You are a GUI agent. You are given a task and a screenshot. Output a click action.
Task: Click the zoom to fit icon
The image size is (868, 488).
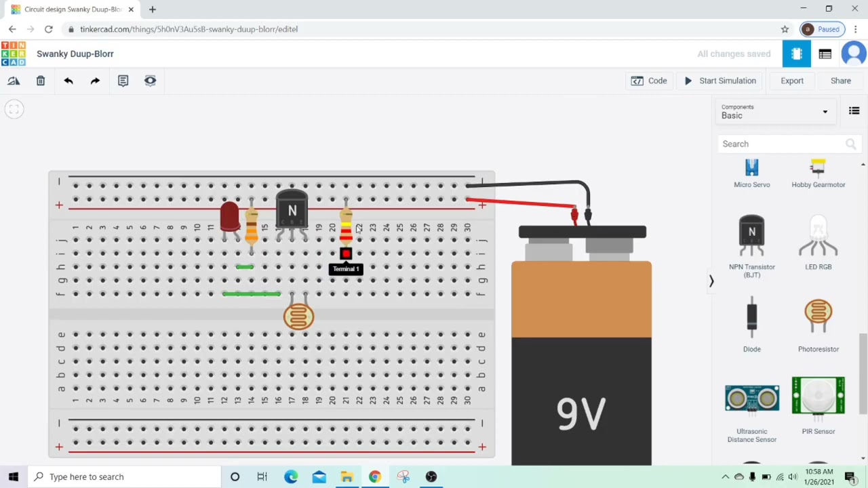pyautogui.click(x=14, y=109)
